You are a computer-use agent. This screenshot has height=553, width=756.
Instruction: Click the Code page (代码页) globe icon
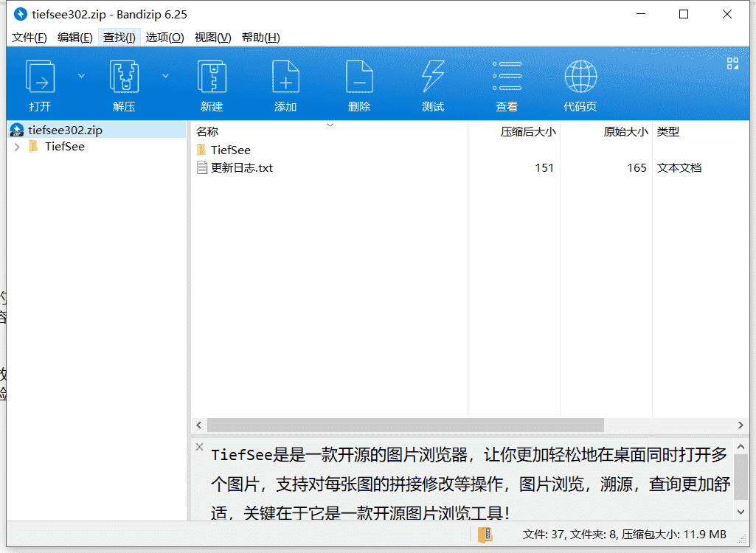tap(580, 77)
